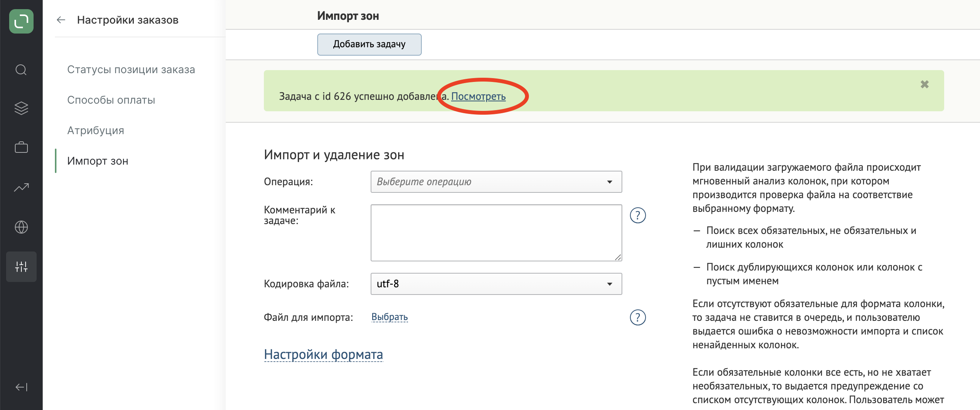Viewport: 980px width, 410px height.
Task: Click the Настройки заказов header title
Action: [128, 20]
